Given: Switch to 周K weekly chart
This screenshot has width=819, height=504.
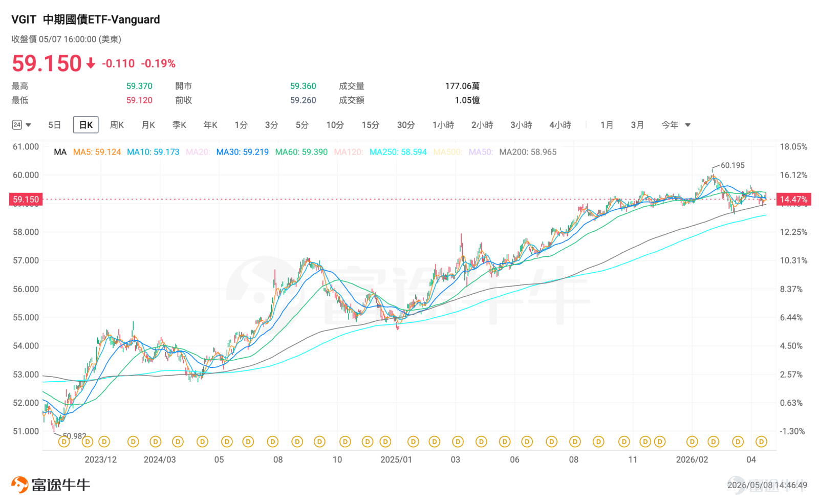Looking at the screenshot, I should coord(117,125).
